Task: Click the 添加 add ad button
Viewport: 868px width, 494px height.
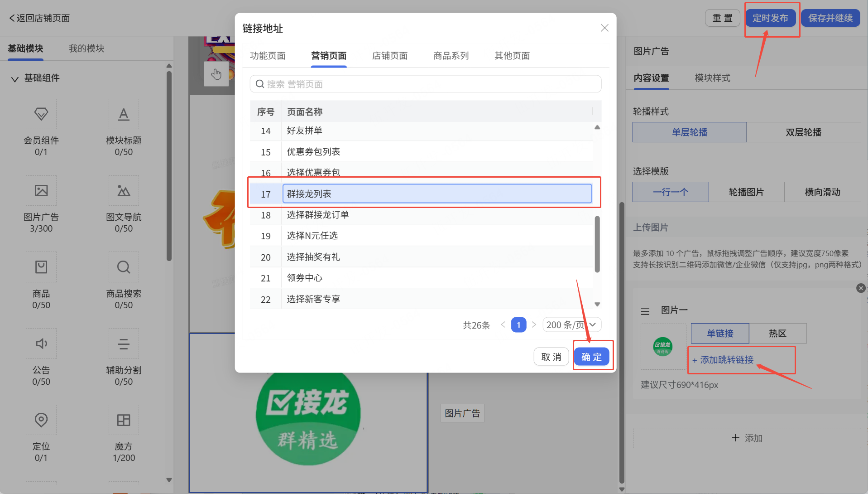Action: pyautogui.click(x=747, y=438)
